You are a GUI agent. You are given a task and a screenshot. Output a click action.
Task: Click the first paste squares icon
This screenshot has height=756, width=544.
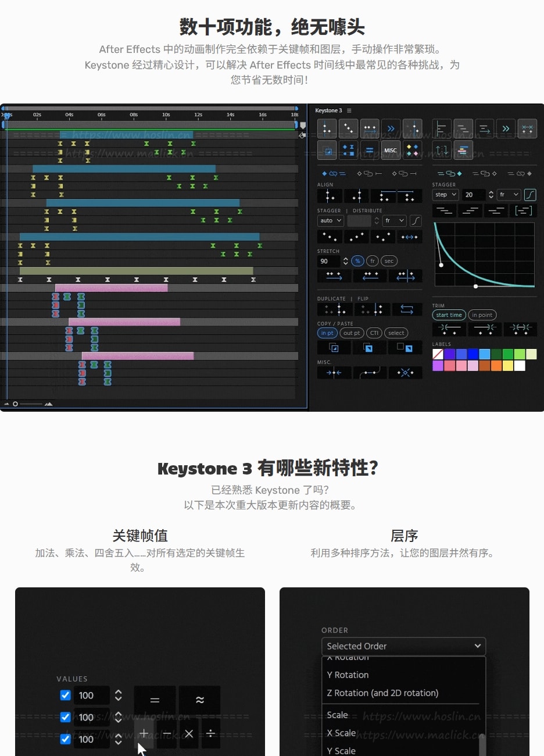pyautogui.click(x=334, y=347)
